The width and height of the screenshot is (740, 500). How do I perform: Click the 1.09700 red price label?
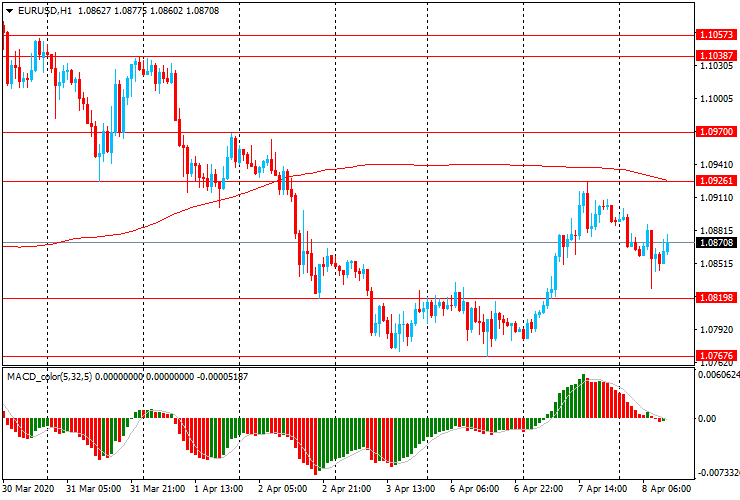716,132
